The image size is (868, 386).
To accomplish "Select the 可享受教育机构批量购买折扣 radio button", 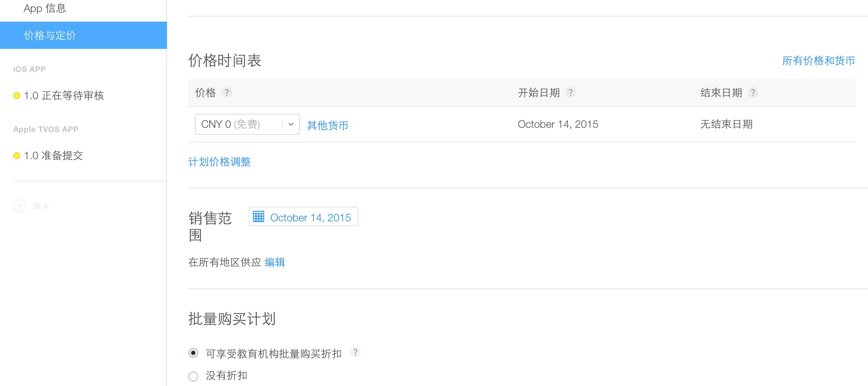I will tap(193, 353).
